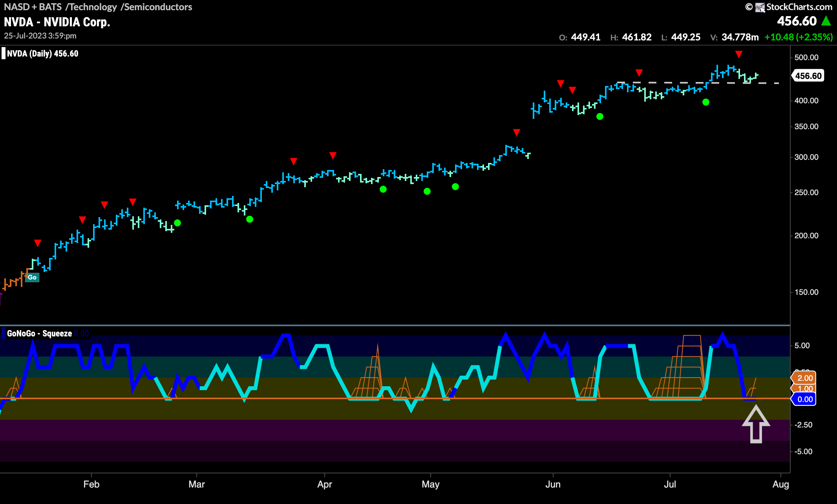
Task: Click the orange 2.00 squeeze value tag
Action: (x=804, y=378)
